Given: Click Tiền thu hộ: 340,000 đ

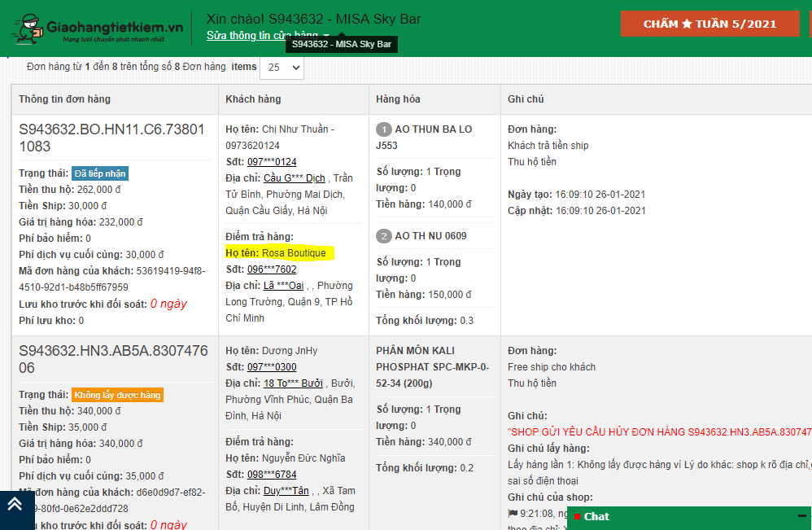Looking at the screenshot, I should [x=70, y=411].
